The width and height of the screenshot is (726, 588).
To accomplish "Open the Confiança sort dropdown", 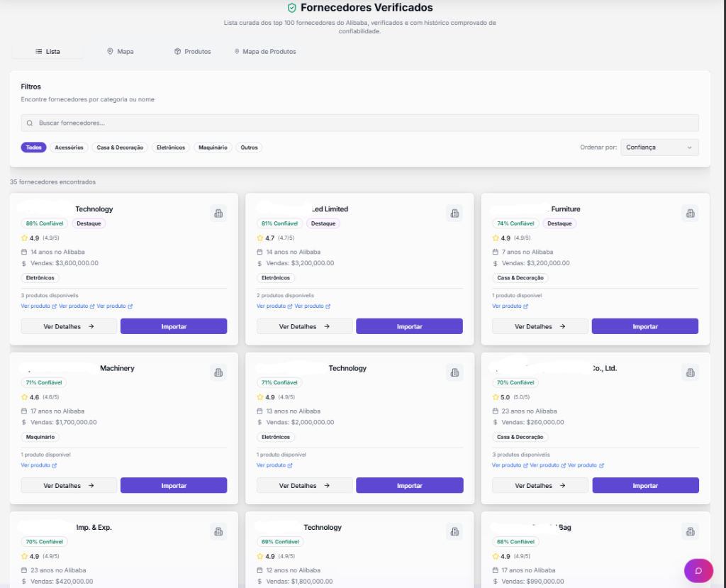I will point(659,148).
